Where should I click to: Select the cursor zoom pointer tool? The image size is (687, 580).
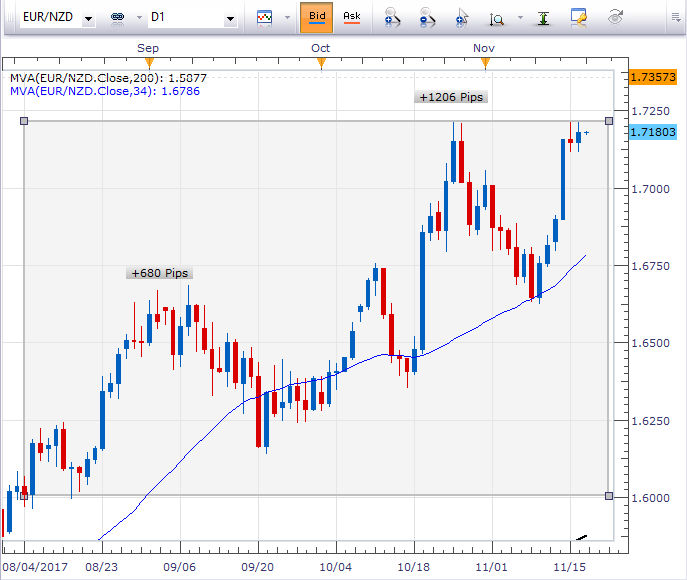pos(461,18)
